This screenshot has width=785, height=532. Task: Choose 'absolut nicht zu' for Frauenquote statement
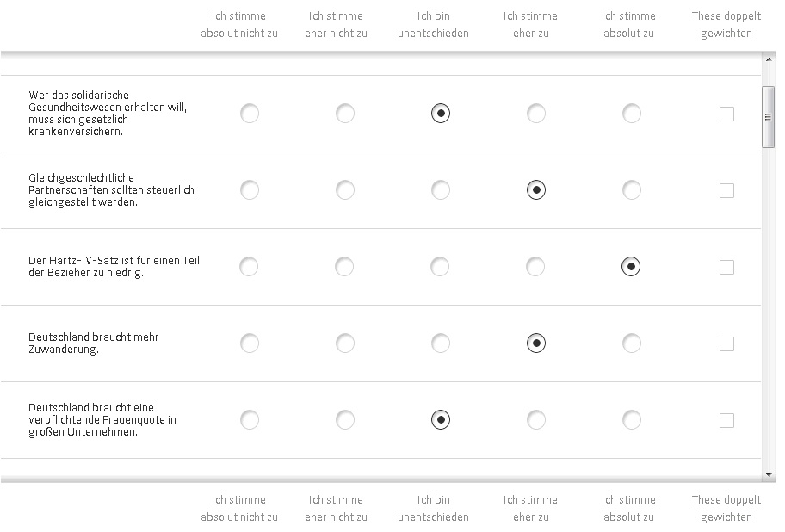(x=250, y=420)
